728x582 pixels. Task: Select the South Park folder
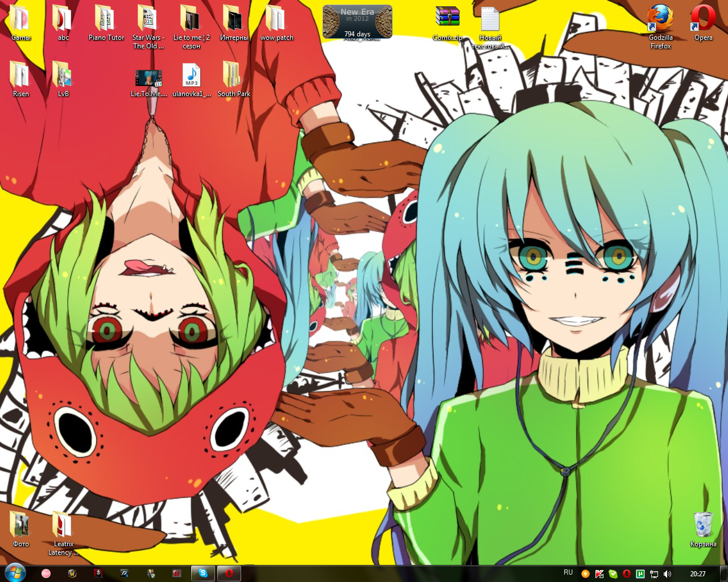(x=234, y=77)
